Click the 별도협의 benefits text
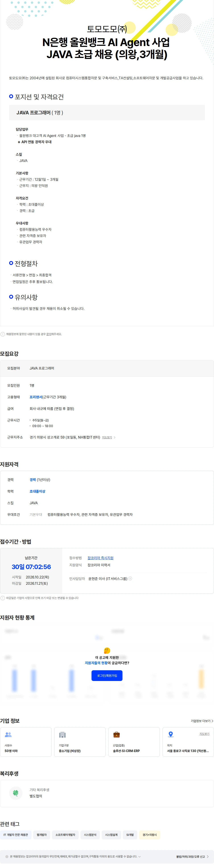This screenshot has width=214, height=868. [x=36, y=796]
